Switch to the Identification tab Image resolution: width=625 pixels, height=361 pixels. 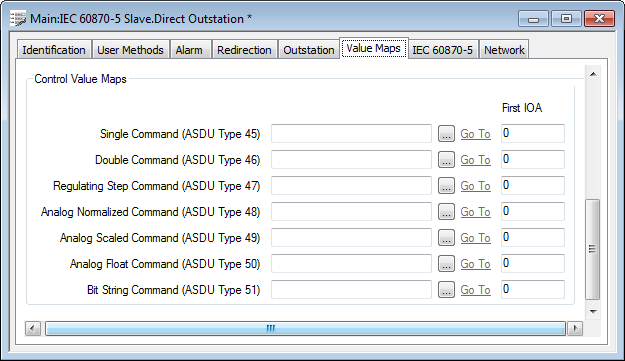(54, 50)
